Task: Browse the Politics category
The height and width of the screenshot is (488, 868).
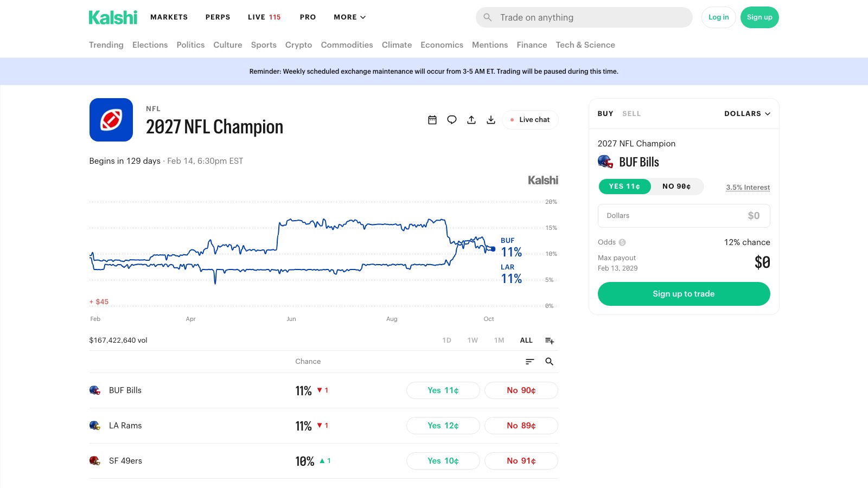Action: [x=190, y=45]
